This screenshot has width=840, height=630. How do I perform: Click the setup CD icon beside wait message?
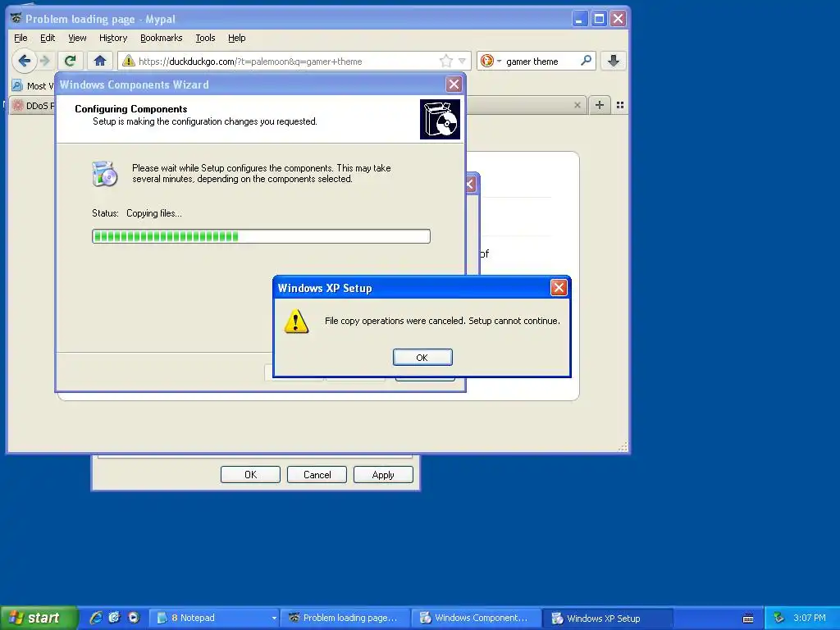click(104, 174)
